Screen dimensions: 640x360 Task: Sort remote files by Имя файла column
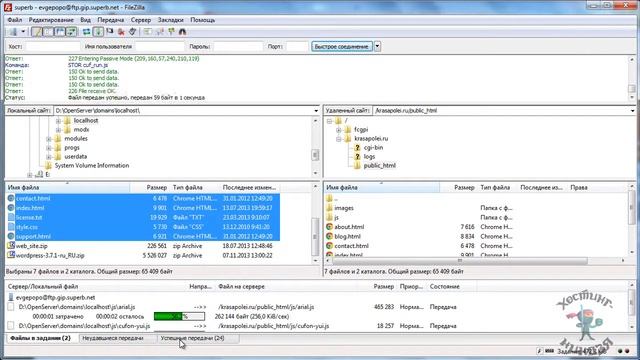pyautogui.click(x=382, y=187)
